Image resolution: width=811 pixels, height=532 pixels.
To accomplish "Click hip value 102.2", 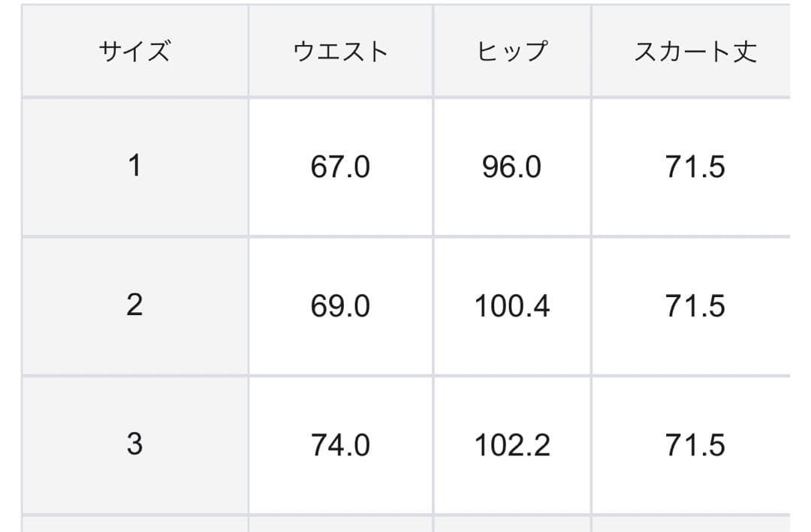I will [511, 445].
